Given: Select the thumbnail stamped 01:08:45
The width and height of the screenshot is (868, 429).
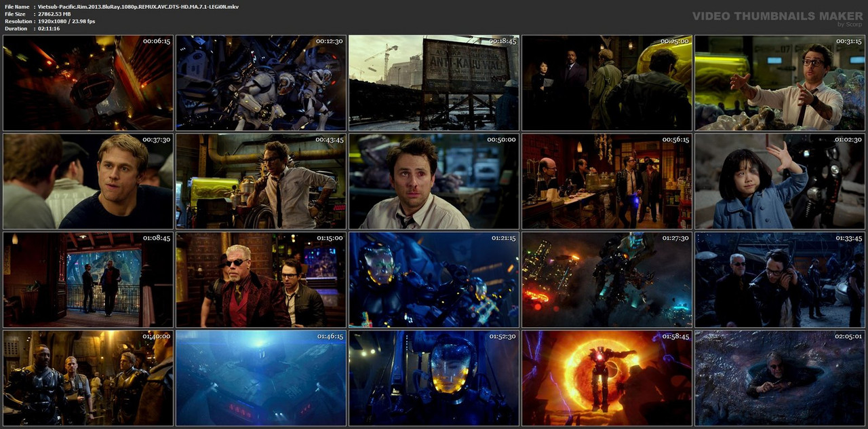Looking at the screenshot, I should [88, 280].
